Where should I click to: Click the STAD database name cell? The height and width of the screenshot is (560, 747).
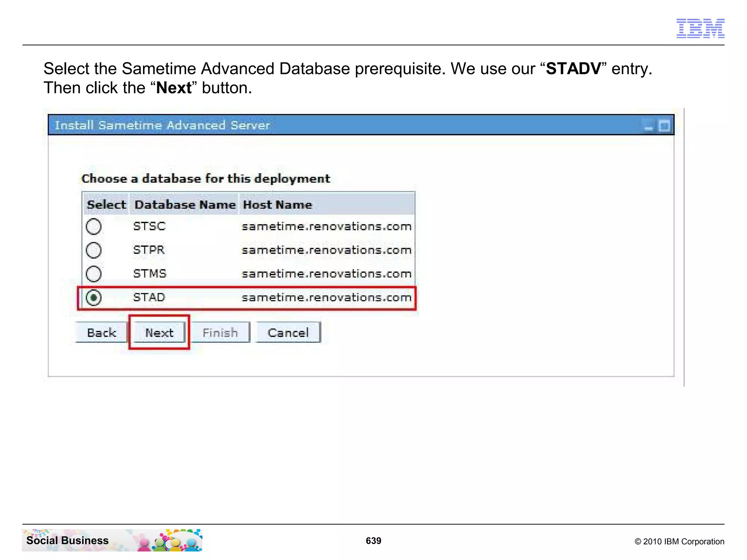point(149,297)
